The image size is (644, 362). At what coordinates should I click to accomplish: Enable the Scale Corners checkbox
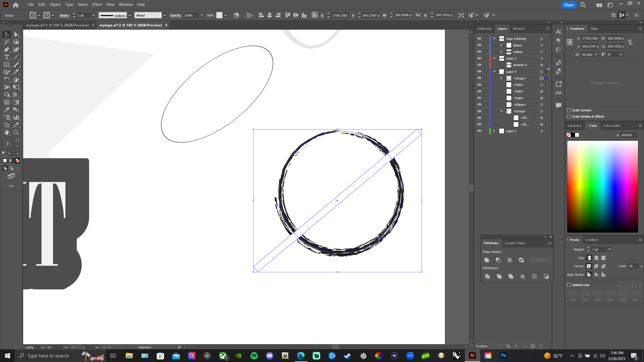click(x=569, y=110)
